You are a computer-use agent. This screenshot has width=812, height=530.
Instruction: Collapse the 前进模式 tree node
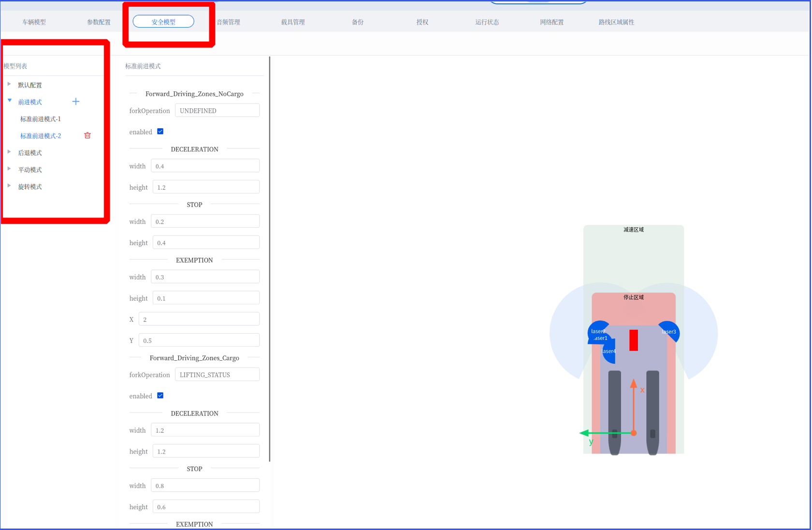pyautogui.click(x=9, y=101)
